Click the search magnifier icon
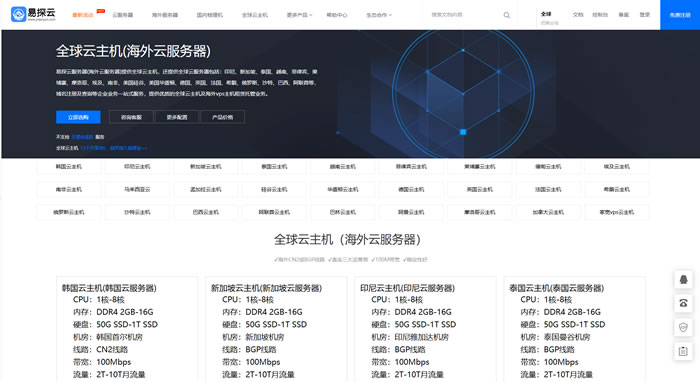 [507, 15]
